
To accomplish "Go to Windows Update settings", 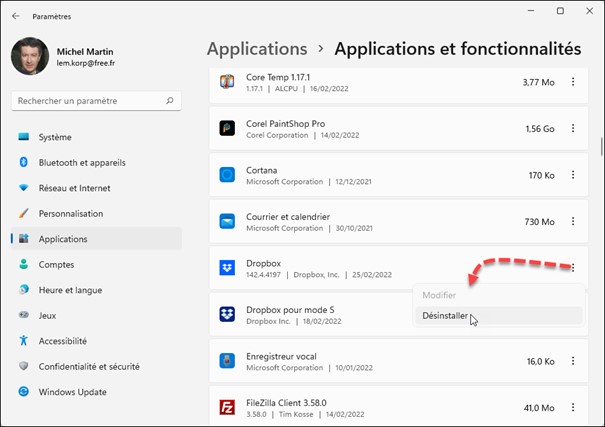I will click(72, 392).
